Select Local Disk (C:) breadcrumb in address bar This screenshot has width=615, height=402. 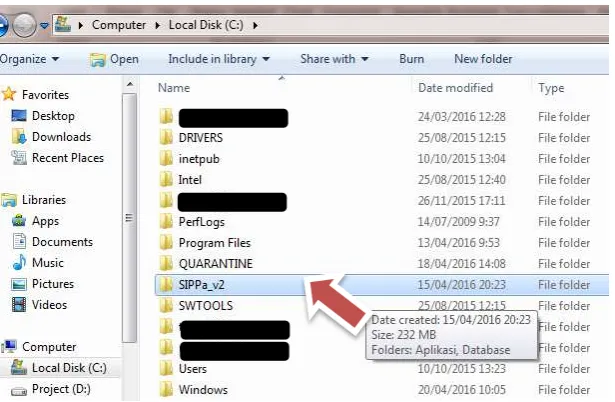(x=206, y=25)
